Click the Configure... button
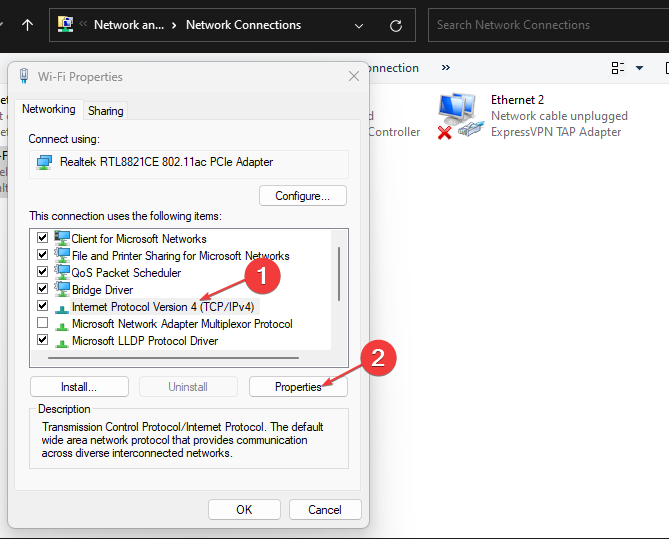Viewport: 669px width, 539px height. pos(303,196)
